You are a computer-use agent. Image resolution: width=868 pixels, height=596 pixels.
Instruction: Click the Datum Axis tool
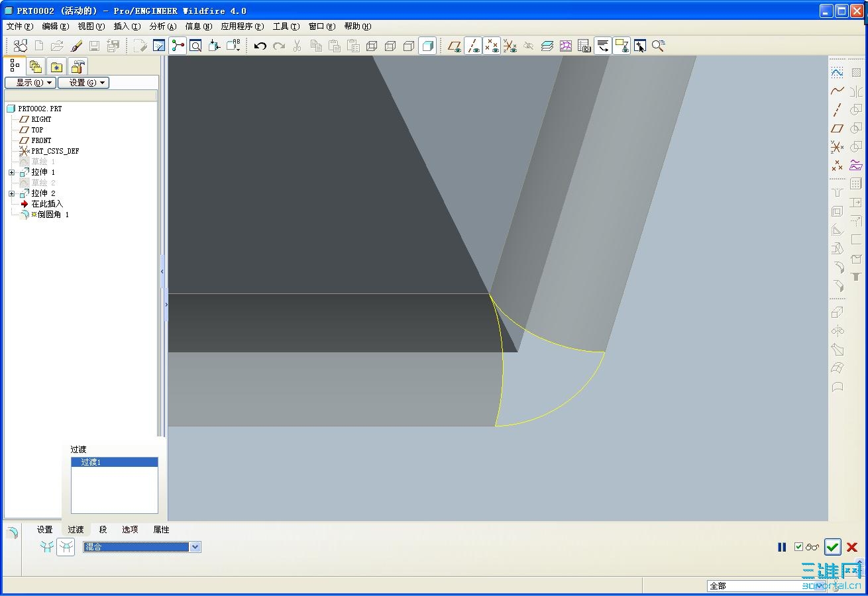pyautogui.click(x=838, y=109)
